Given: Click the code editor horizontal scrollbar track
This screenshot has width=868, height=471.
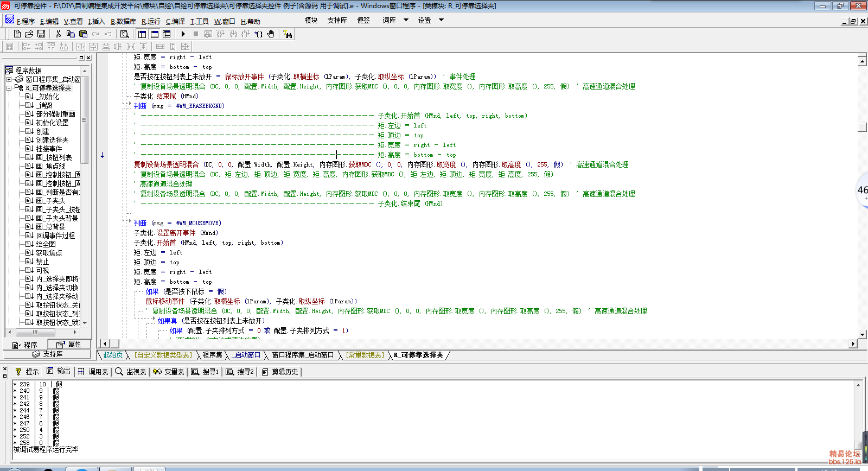Looking at the screenshot, I should pos(477,343).
